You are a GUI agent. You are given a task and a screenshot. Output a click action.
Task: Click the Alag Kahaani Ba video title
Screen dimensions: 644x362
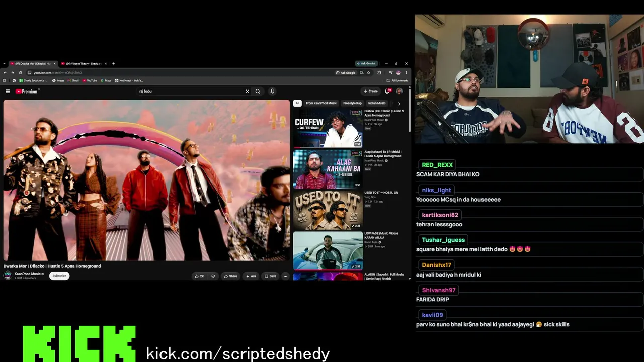(383, 154)
